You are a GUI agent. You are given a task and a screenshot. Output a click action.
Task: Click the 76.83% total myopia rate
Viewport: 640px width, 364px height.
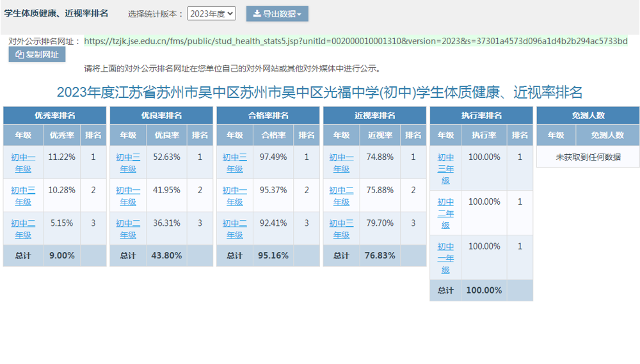(380, 255)
